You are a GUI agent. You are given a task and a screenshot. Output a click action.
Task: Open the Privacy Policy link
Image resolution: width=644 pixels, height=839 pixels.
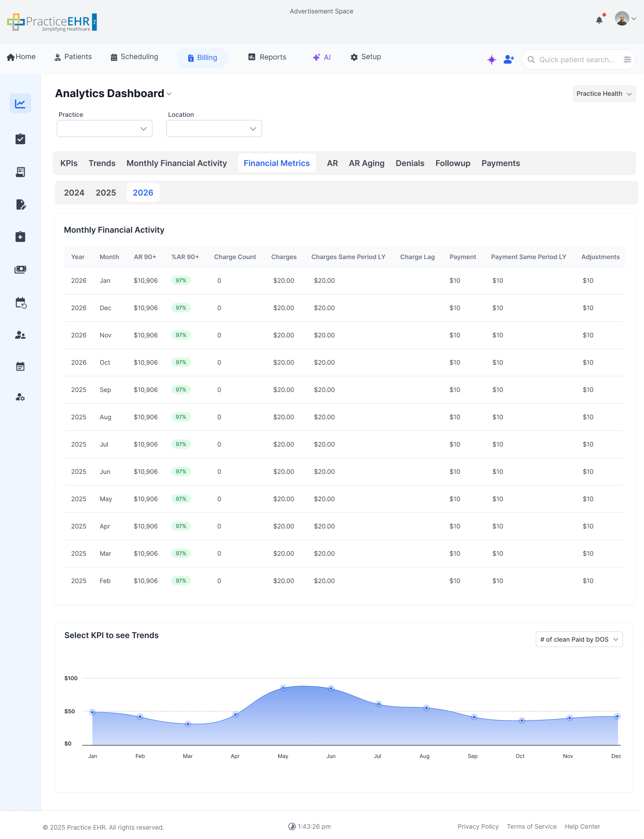[478, 826]
